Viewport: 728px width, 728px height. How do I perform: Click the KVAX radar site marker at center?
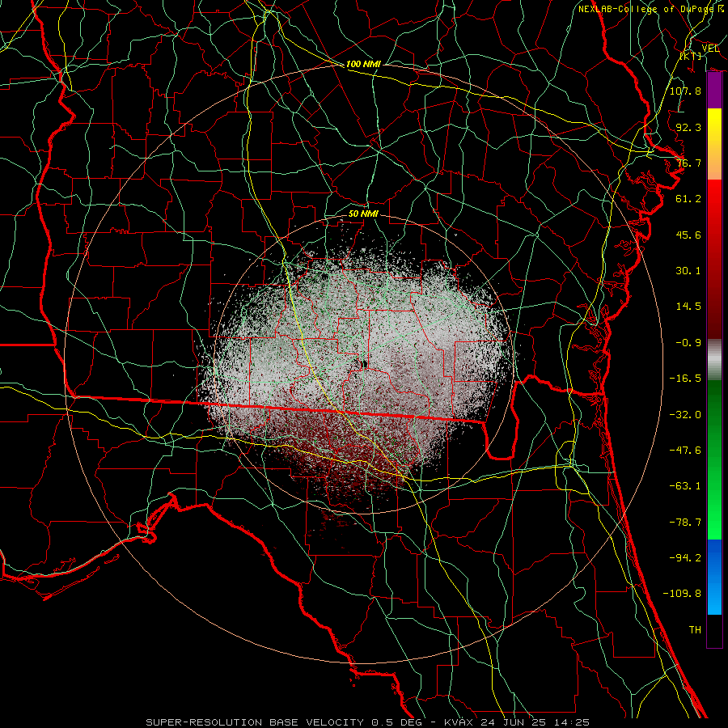(x=363, y=365)
